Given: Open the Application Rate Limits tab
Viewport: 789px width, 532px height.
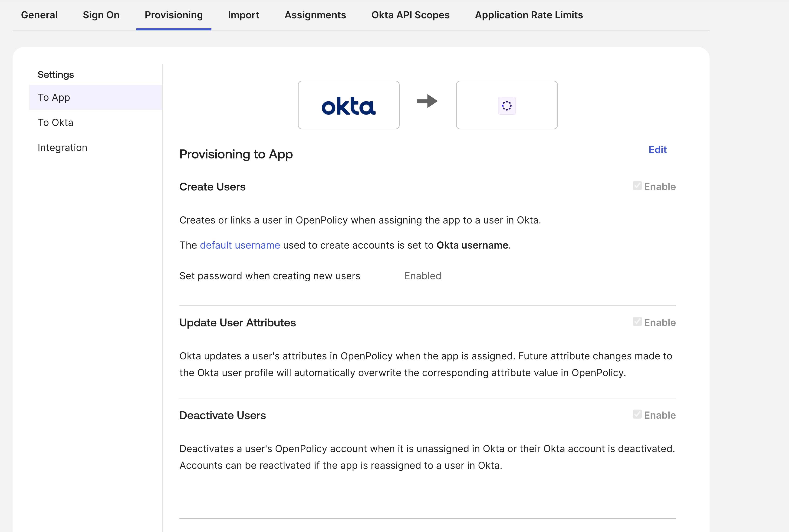Looking at the screenshot, I should pos(529,15).
